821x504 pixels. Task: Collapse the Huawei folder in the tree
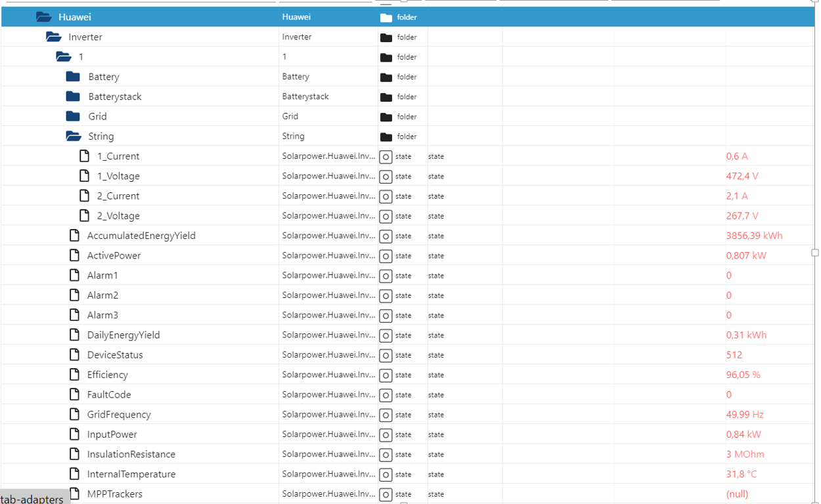(x=43, y=17)
